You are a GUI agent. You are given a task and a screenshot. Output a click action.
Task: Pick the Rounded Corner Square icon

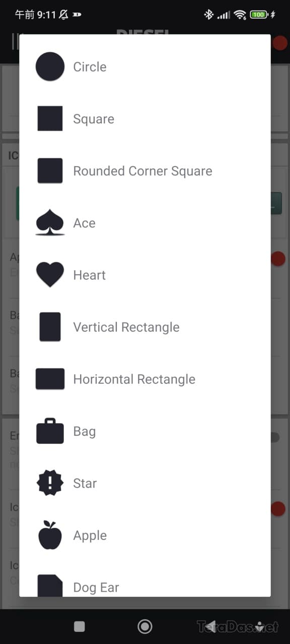(50, 171)
